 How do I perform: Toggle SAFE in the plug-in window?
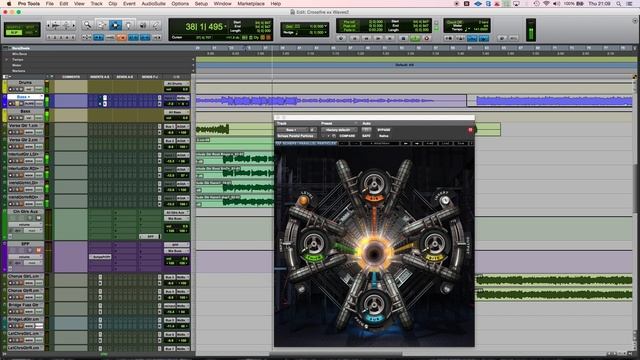366,136
